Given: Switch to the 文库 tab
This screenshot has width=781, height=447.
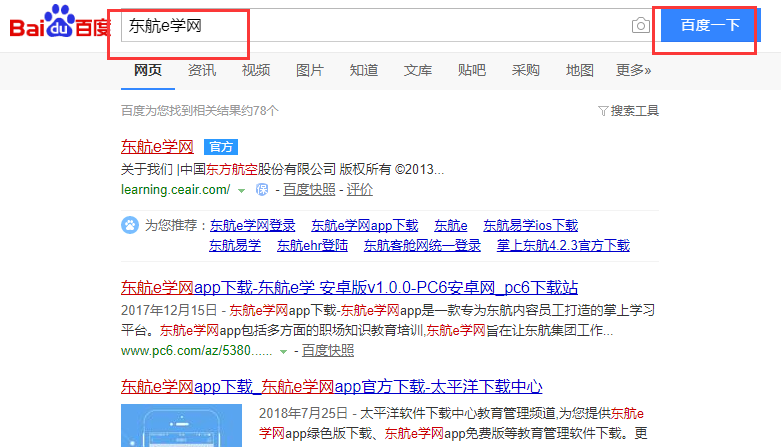Looking at the screenshot, I should [418, 70].
